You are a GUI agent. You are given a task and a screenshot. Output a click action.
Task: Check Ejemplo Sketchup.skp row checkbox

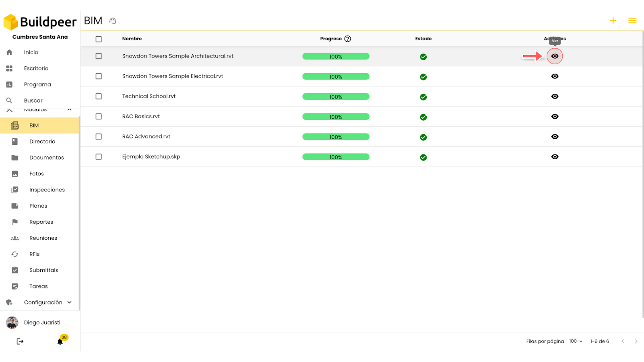(x=99, y=157)
